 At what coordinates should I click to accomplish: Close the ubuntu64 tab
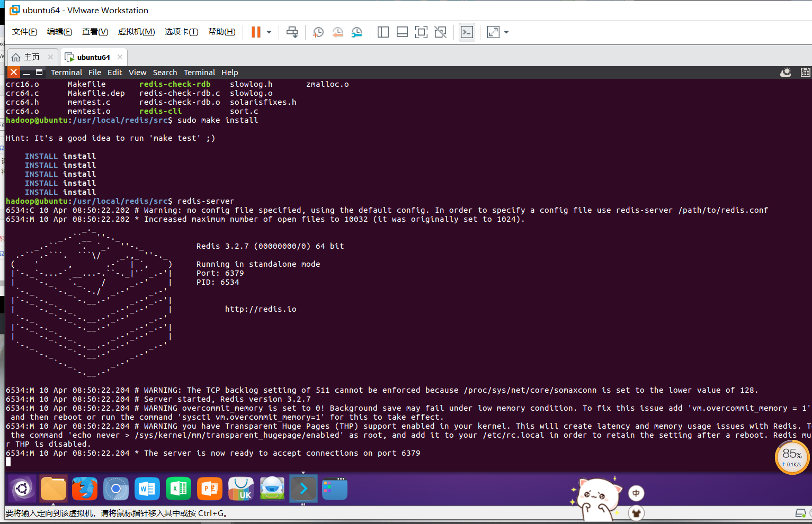point(120,57)
